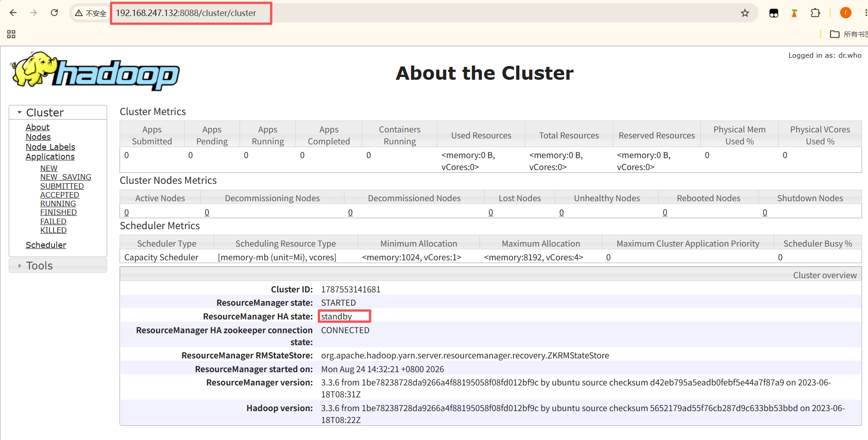Show KILLED applications
This screenshot has width=868, height=440.
(53, 230)
